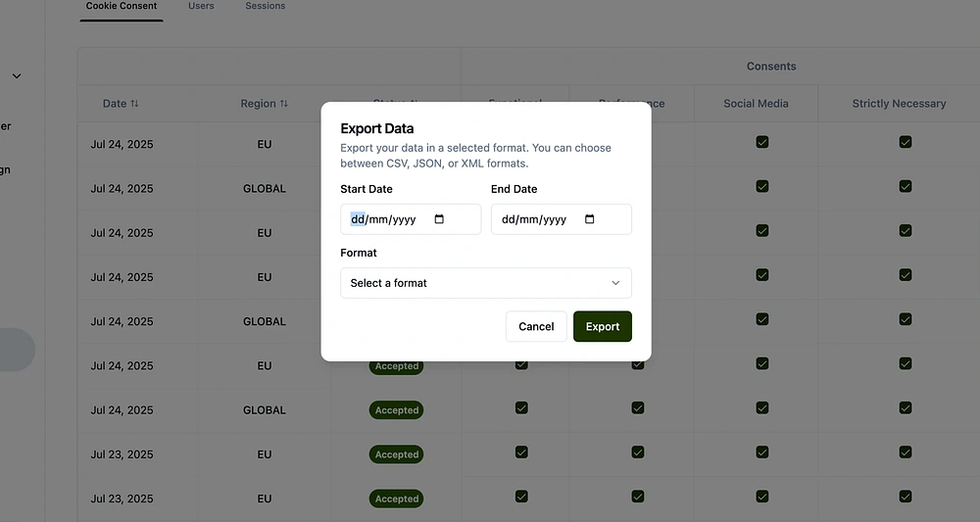Open the Select a format dropdown
This screenshot has width=980, height=522.
(485, 283)
